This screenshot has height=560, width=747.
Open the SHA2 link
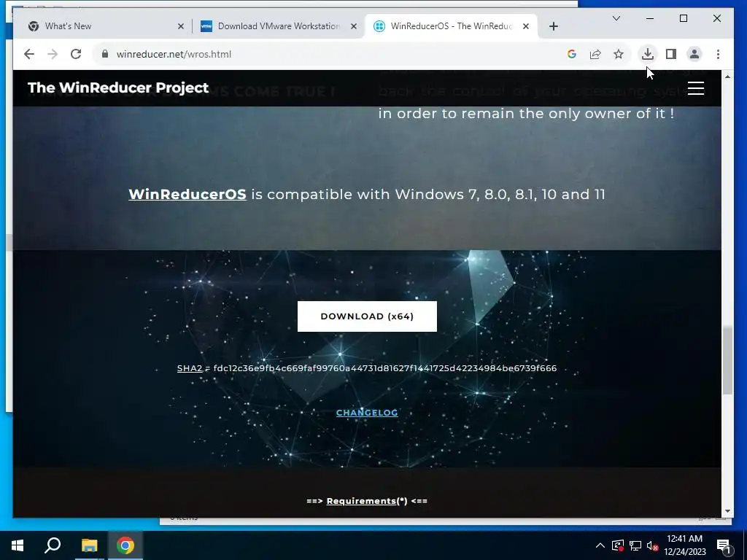(190, 368)
